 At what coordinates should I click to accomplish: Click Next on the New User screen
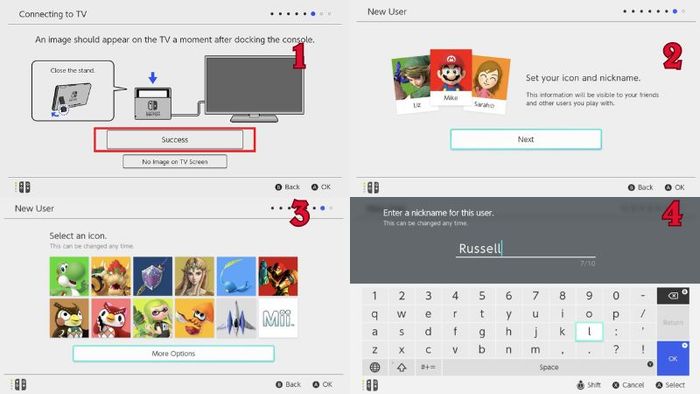point(525,139)
